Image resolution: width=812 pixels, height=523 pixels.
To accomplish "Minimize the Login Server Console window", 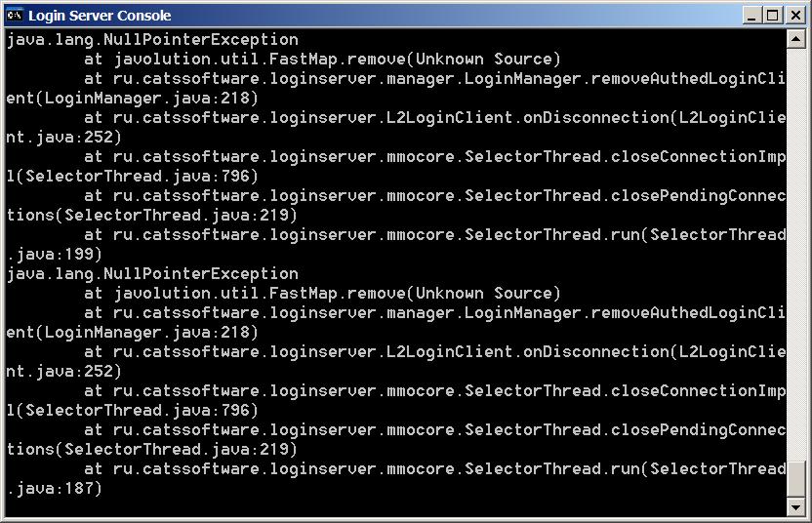I will pos(751,15).
